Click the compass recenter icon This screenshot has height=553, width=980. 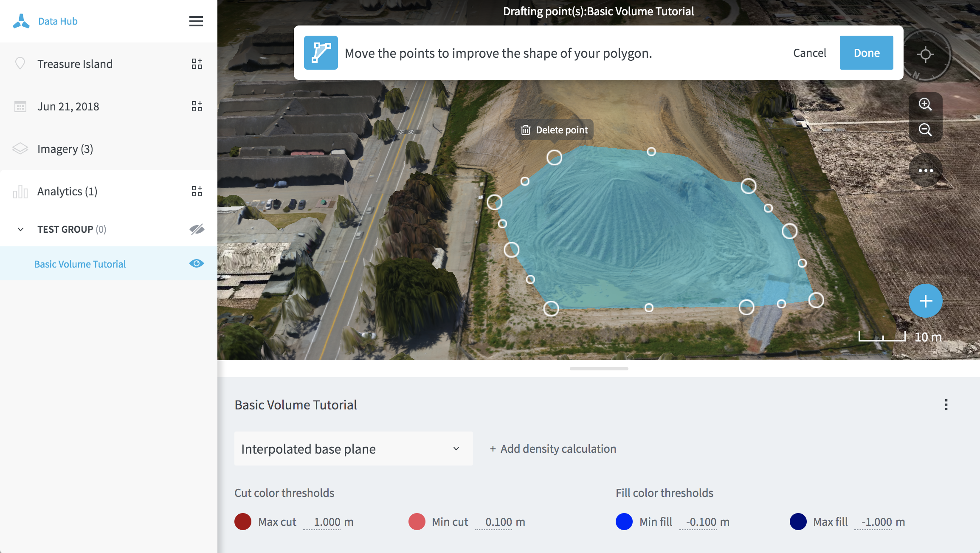(926, 55)
